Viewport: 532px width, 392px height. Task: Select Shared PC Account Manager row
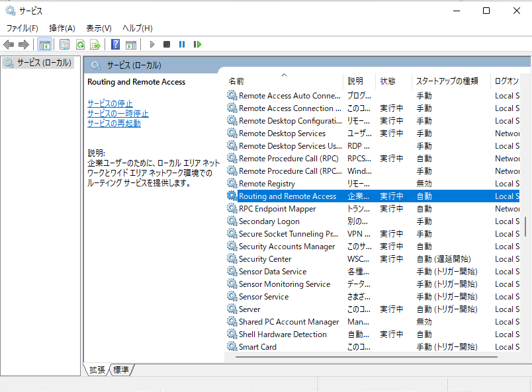[372, 321]
